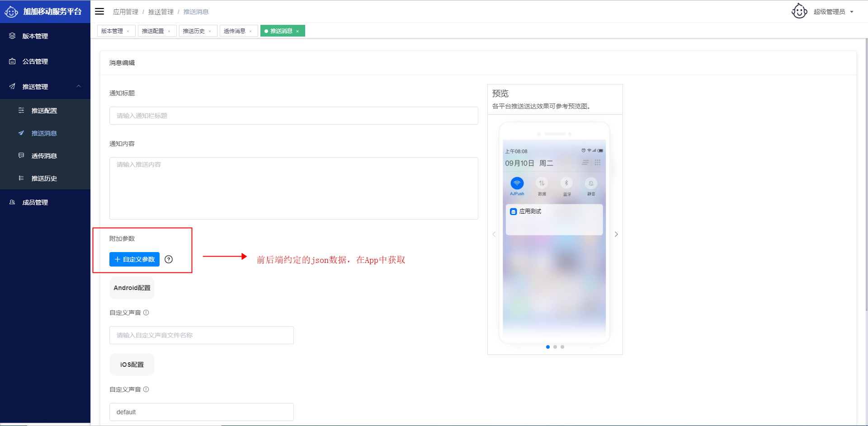Click the Android配置 button
Screen dimensions: 868x426
pyautogui.click(x=132, y=288)
